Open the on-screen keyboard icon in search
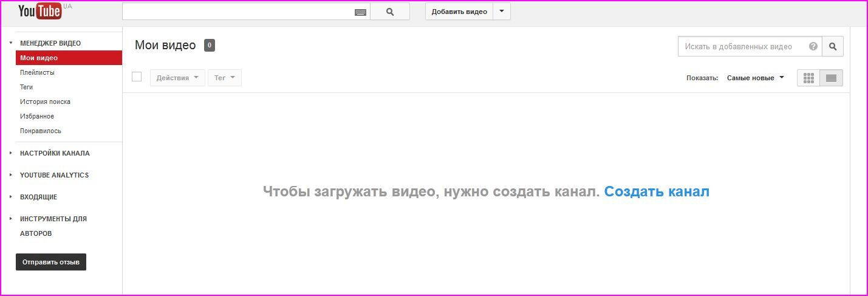Image resolution: width=868 pixels, height=296 pixels. 360,12
